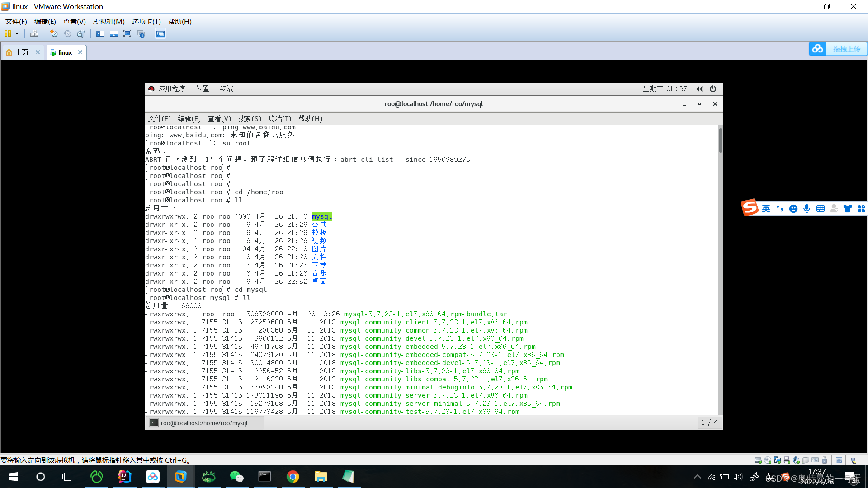This screenshot has width=868, height=488.
Task: Open terminal 帮助(H) menu
Action: pyautogui.click(x=310, y=118)
